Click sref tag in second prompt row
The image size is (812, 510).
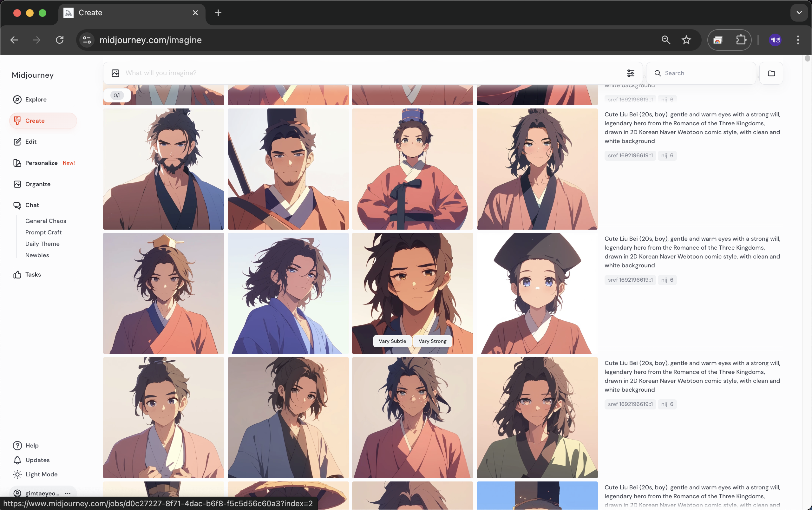(630, 155)
